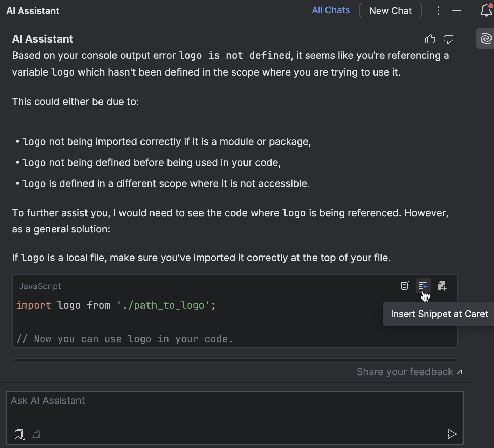Image resolution: width=494 pixels, height=448 pixels.
Task: Click the import logo code line
Action: pyautogui.click(x=116, y=306)
